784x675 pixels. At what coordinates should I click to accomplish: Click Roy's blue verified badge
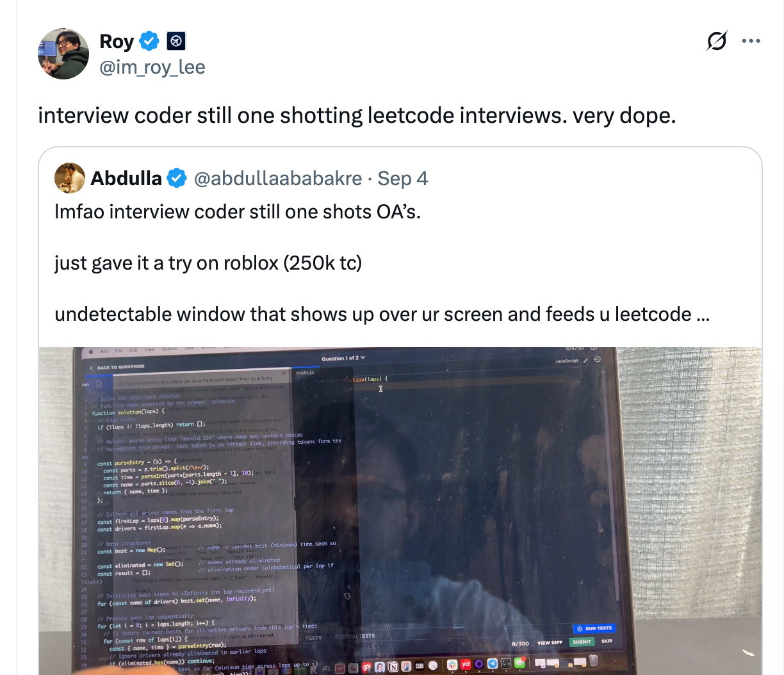[x=149, y=41]
